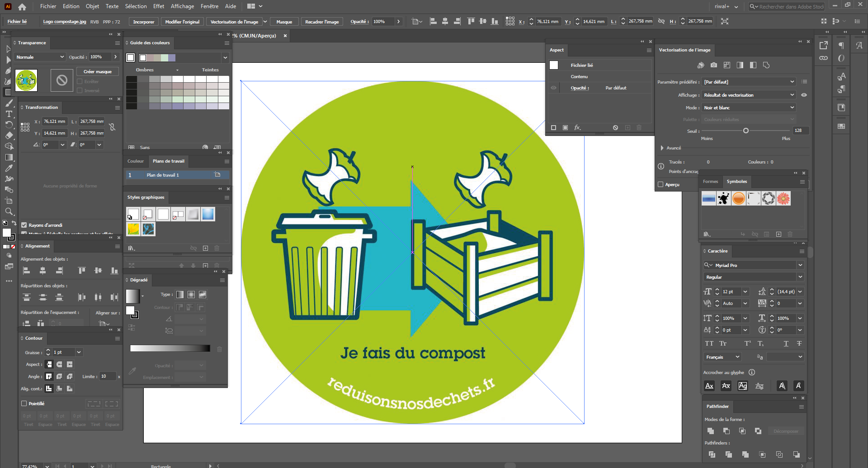
Task: Switch to the Couleur tab
Action: tap(135, 161)
